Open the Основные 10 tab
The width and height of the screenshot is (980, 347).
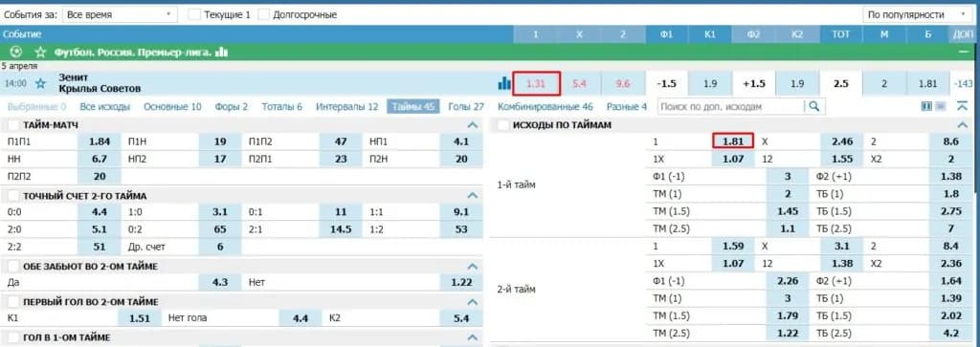[172, 107]
